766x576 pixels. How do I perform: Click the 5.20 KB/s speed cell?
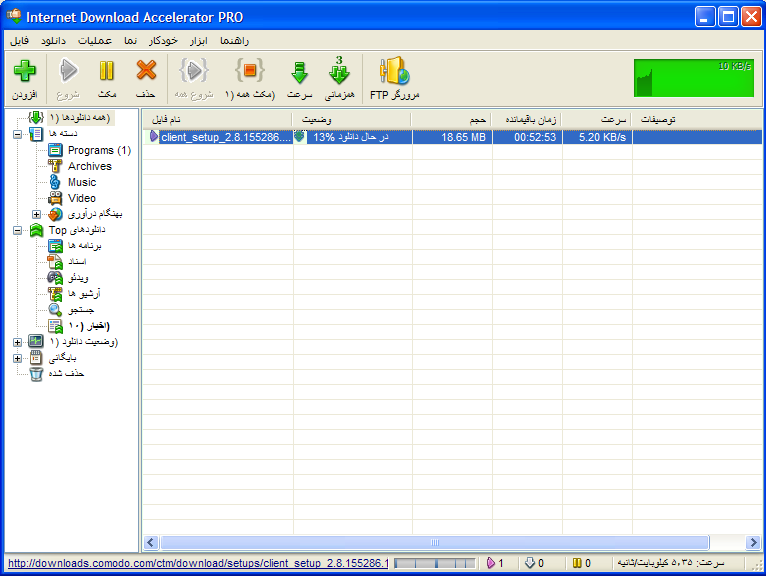(x=597, y=137)
